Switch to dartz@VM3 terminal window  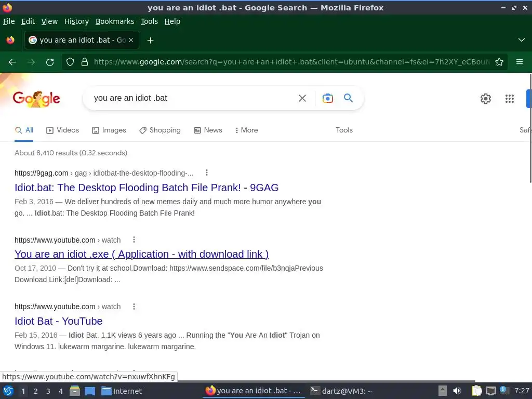341,391
